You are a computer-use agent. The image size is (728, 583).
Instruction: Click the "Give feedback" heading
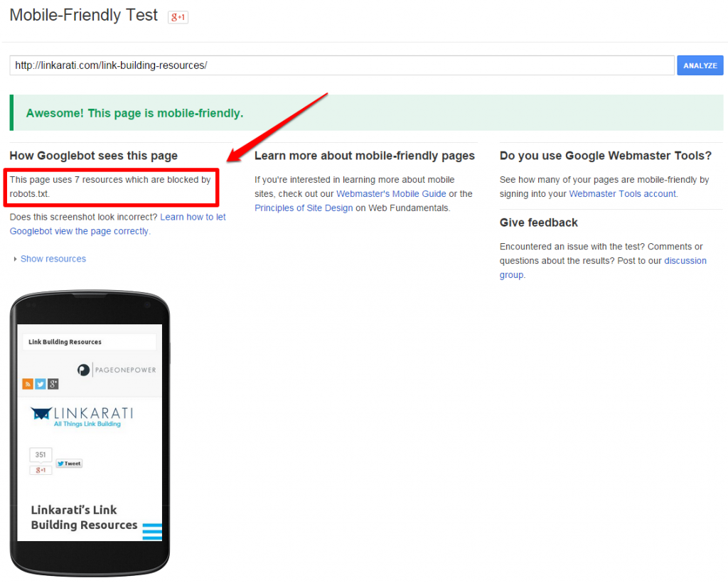539,223
